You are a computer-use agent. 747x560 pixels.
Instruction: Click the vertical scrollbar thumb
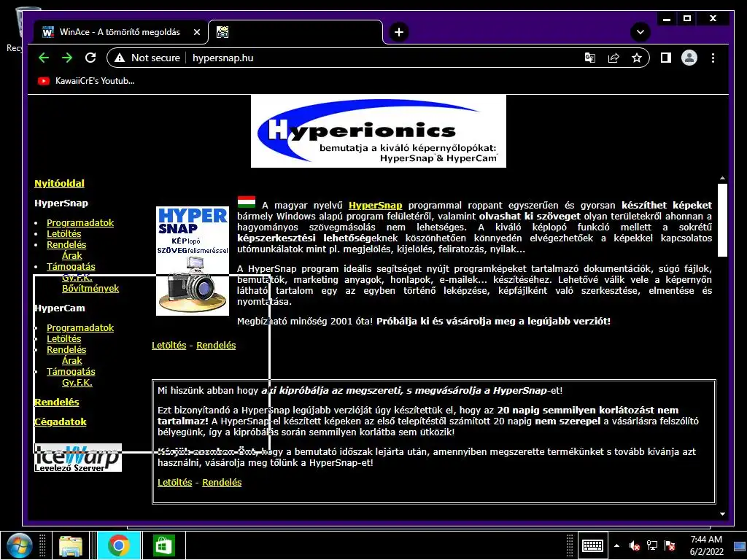tap(722, 220)
